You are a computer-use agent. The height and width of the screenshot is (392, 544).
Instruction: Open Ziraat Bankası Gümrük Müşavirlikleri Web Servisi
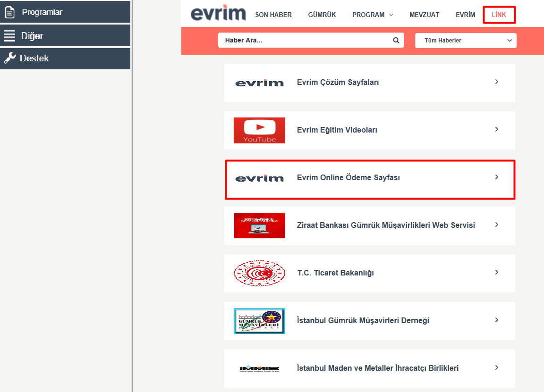coord(369,225)
